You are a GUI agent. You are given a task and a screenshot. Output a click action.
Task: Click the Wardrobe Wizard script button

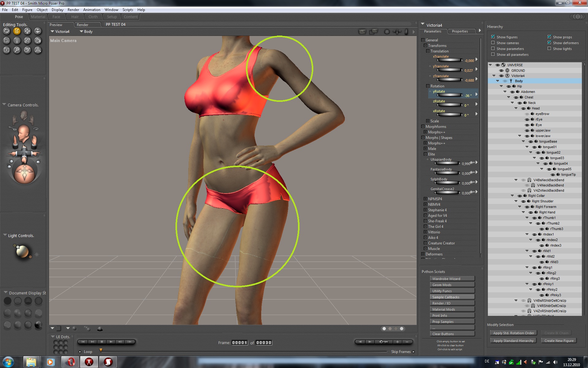[x=452, y=278]
